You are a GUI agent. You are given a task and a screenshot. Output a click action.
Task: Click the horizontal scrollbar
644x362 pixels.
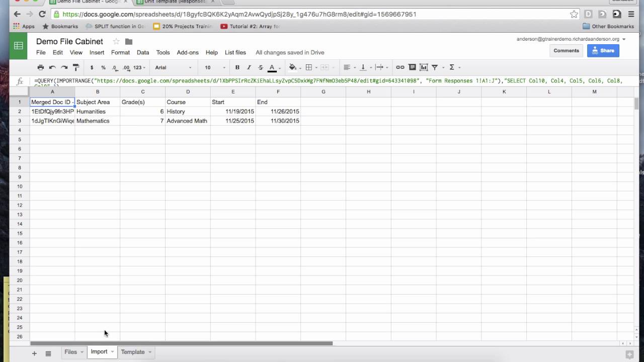[181, 343]
